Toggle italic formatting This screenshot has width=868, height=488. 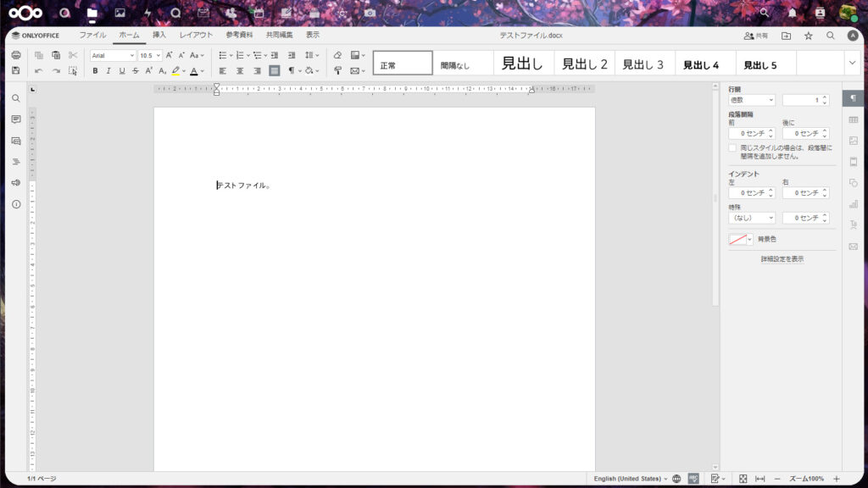[x=108, y=71]
